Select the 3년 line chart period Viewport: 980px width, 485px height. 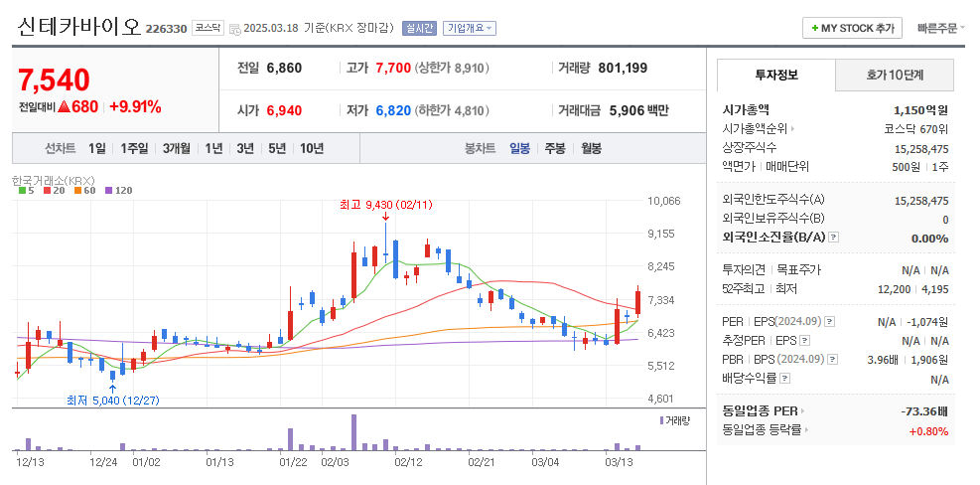coord(245,148)
